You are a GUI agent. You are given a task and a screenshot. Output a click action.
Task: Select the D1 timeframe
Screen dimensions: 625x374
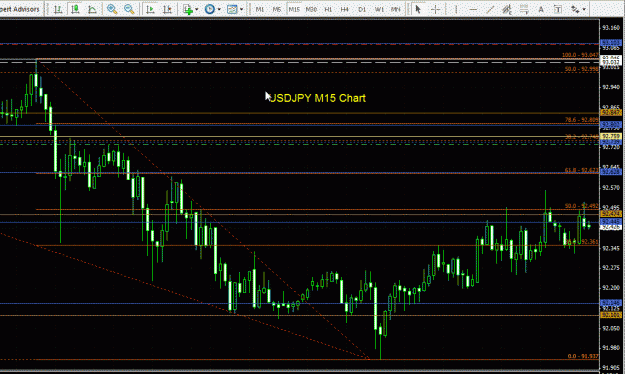(362, 9)
